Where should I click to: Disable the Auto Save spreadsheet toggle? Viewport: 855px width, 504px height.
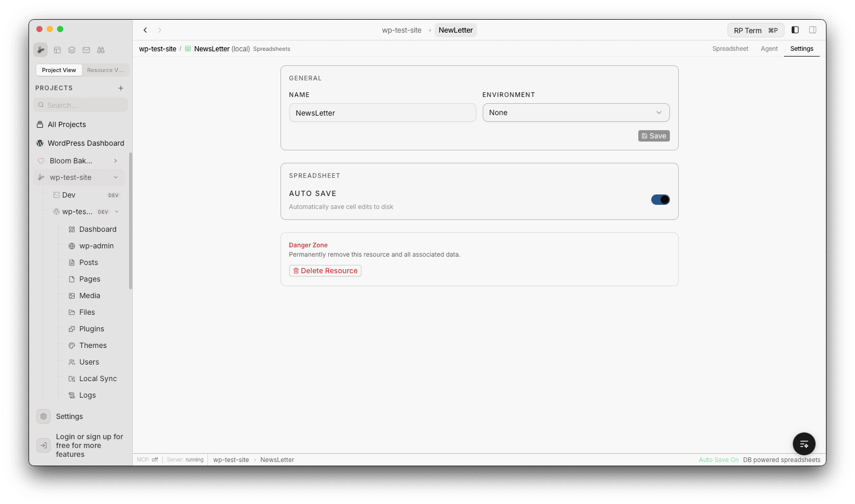(x=660, y=199)
